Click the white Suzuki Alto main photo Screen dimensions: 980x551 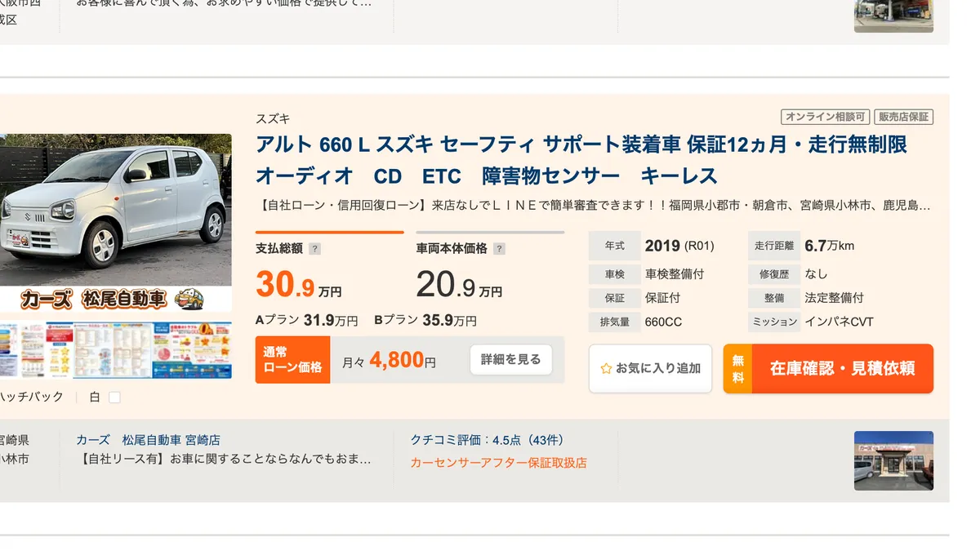pyautogui.click(x=114, y=209)
